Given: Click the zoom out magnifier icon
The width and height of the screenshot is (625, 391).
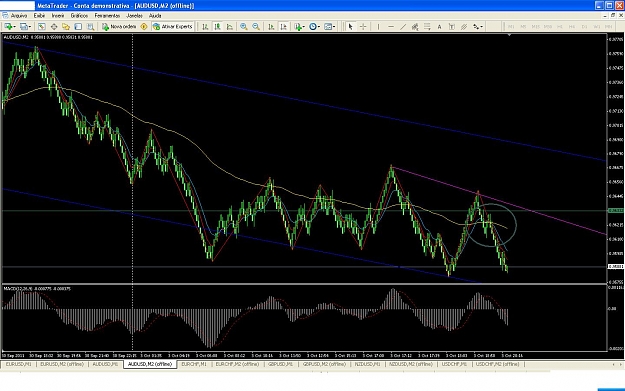Looking at the screenshot, I should pyautogui.click(x=256, y=26).
